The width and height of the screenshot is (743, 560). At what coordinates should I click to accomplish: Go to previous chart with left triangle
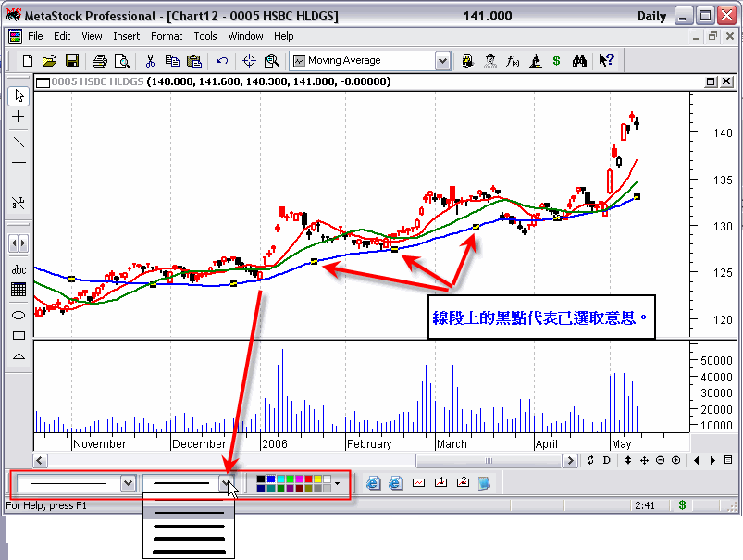696,460
